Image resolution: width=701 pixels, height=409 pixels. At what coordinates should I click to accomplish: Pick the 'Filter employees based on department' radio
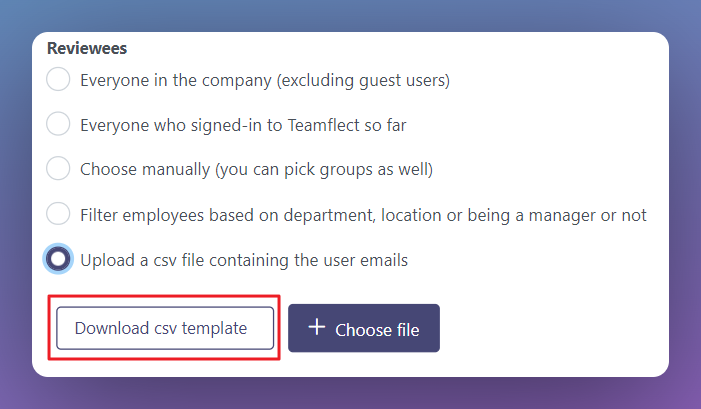coord(59,214)
